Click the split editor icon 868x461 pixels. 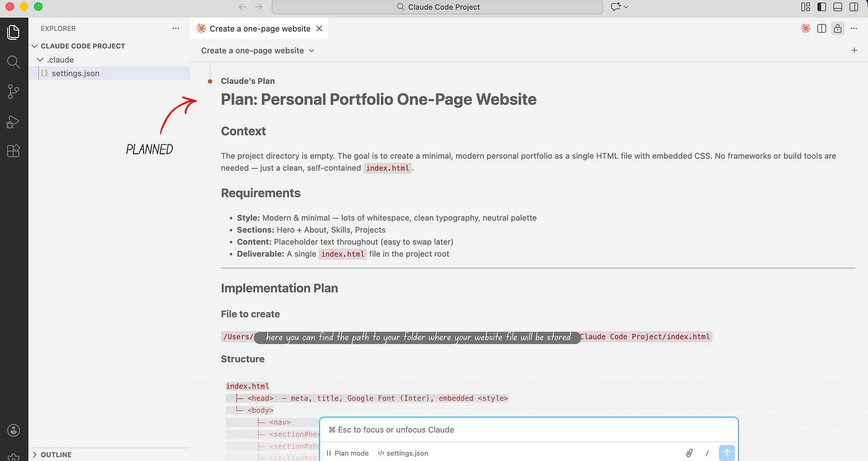(x=821, y=28)
